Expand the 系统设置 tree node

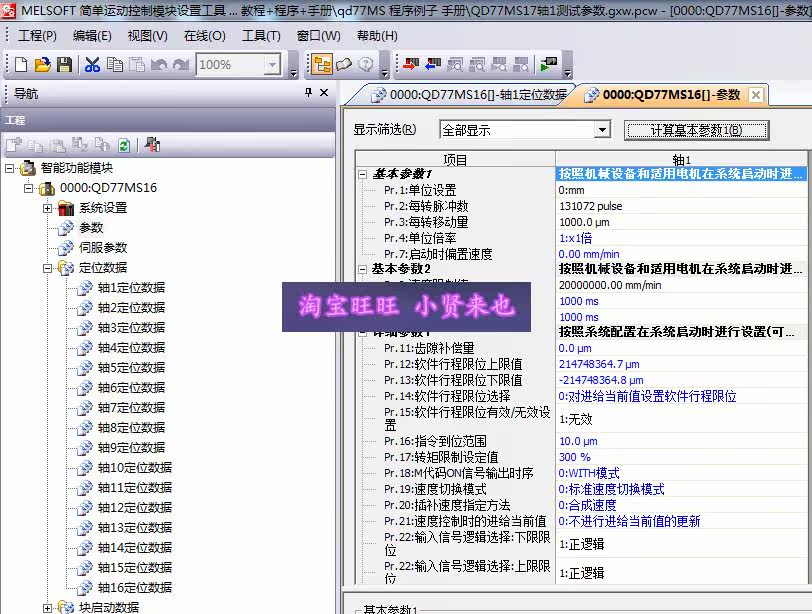pos(48,208)
